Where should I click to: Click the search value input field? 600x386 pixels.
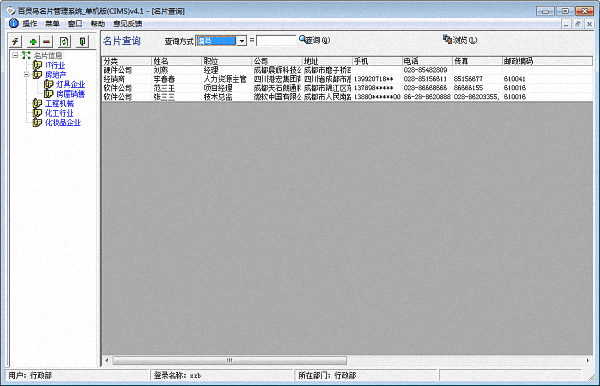click(x=276, y=41)
